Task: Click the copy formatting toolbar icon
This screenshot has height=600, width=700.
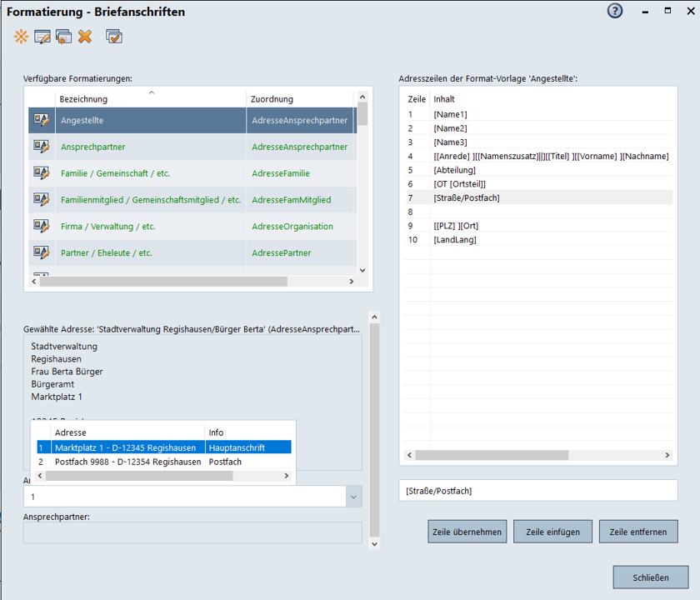Action: [63, 37]
